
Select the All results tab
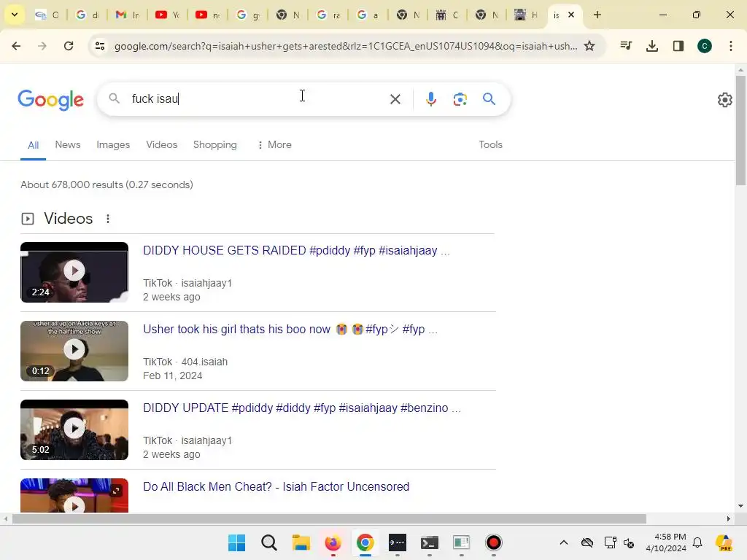click(x=33, y=145)
